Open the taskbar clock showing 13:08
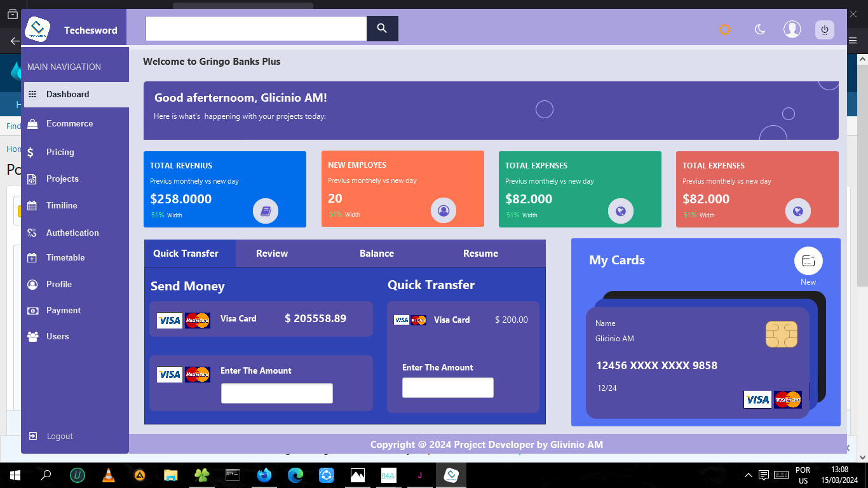This screenshot has height=488, width=868. click(x=839, y=475)
